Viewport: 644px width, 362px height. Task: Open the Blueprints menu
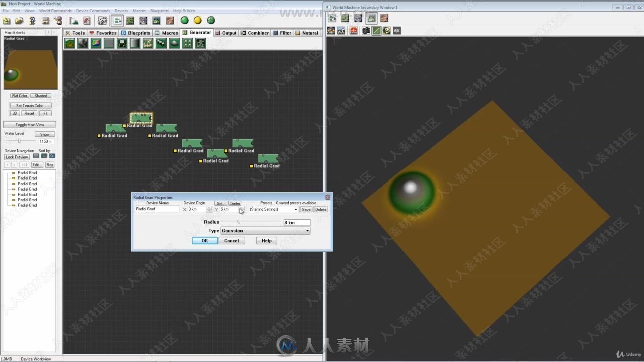tap(159, 11)
